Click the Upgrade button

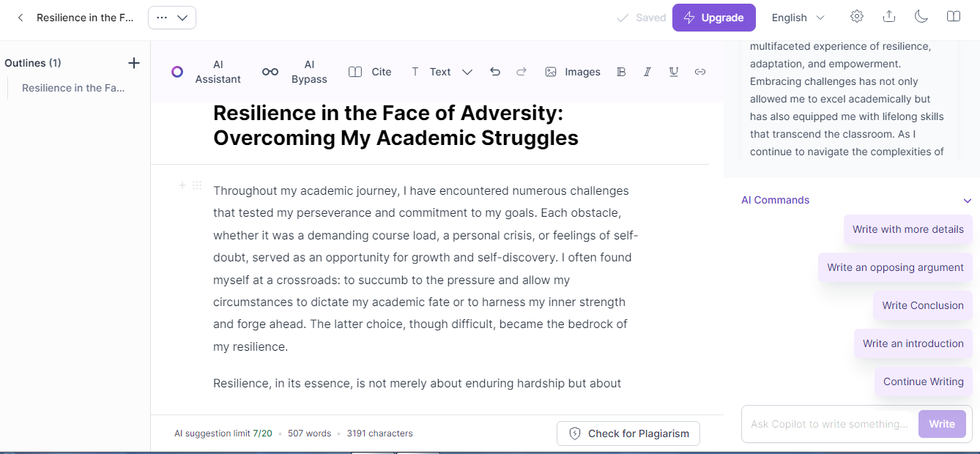coord(714,18)
